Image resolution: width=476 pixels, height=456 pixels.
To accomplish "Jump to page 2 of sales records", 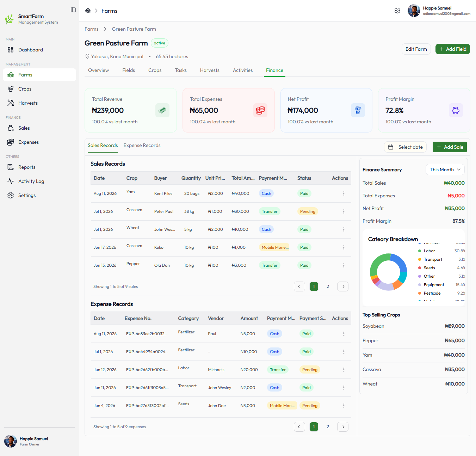I will [x=328, y=286].
